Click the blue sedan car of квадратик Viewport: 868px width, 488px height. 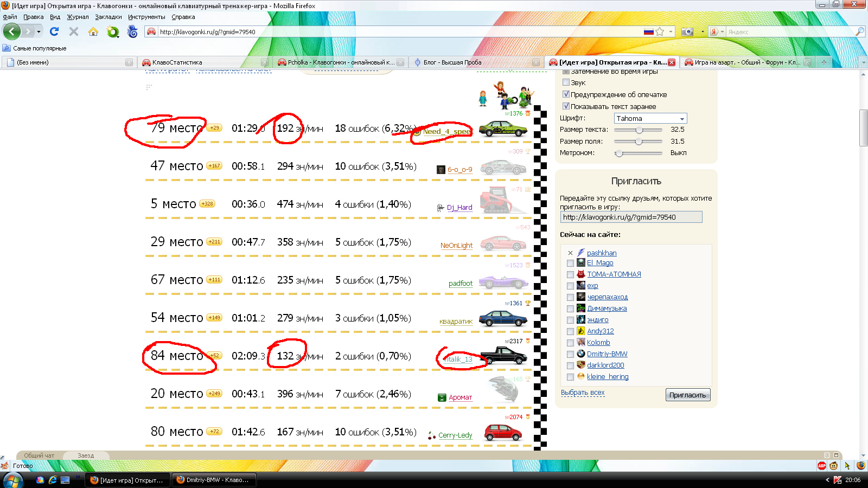pos(503,318)
